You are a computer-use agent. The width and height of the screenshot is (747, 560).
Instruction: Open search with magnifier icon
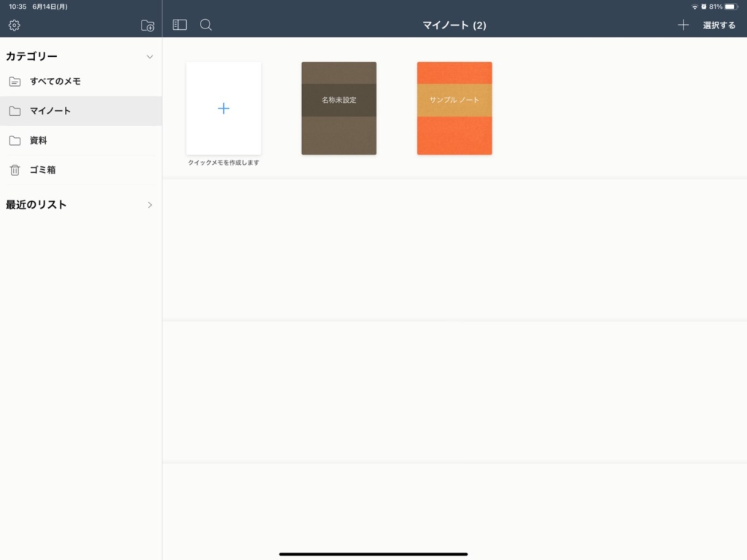206,25
